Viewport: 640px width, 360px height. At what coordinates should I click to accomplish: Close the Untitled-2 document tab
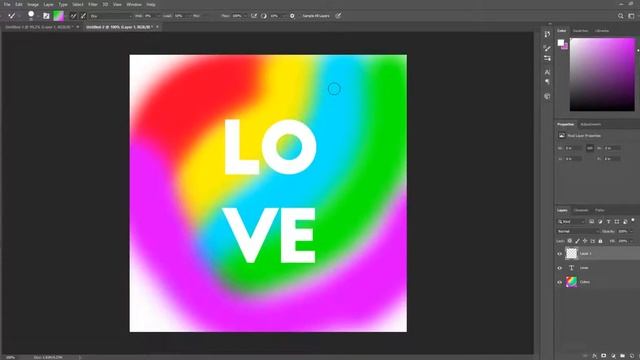(x=158, y=27)
